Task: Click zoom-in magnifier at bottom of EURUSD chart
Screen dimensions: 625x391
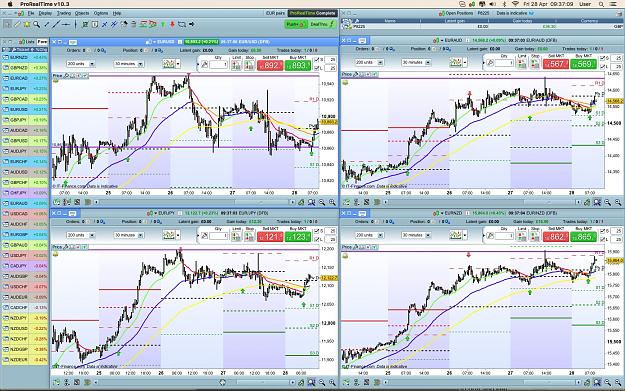Action: [332, 202]
